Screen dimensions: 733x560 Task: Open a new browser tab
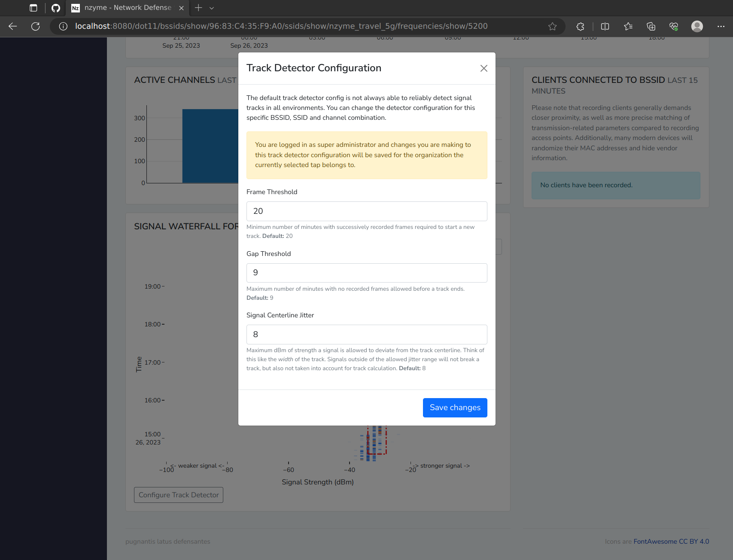click(198, 8)
